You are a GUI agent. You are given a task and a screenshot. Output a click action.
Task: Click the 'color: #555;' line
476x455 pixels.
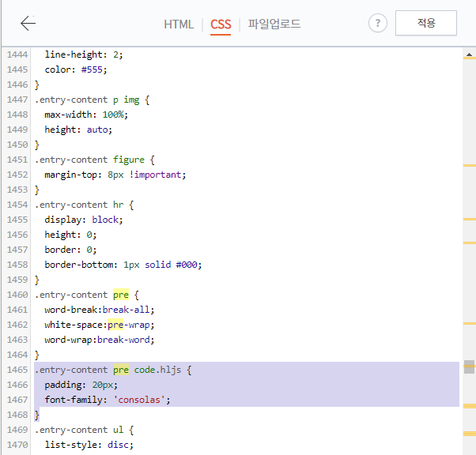pyautogui.click(x=76, y=70)
